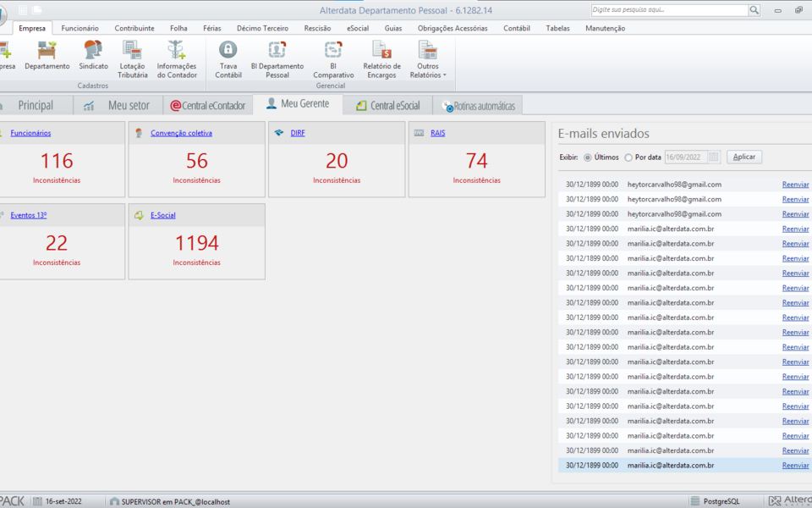Open the Tabelas ribbon tab
Screen dimensions: 812x508
(557, 29)
